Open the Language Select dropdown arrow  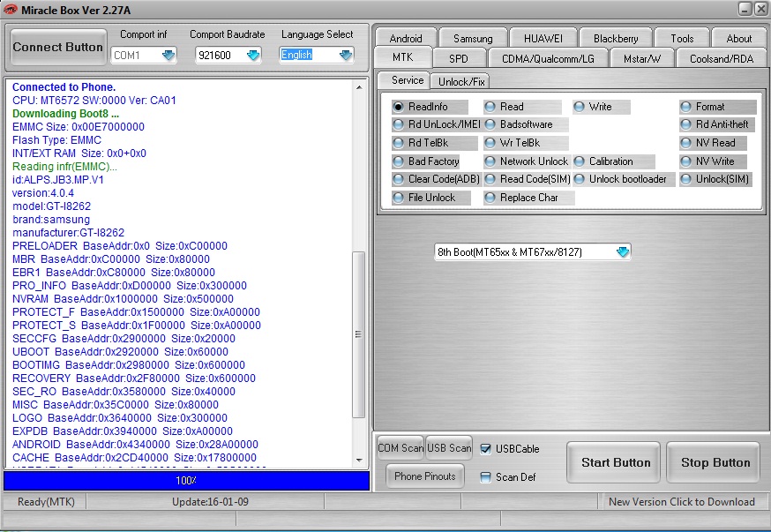point(346,55)
